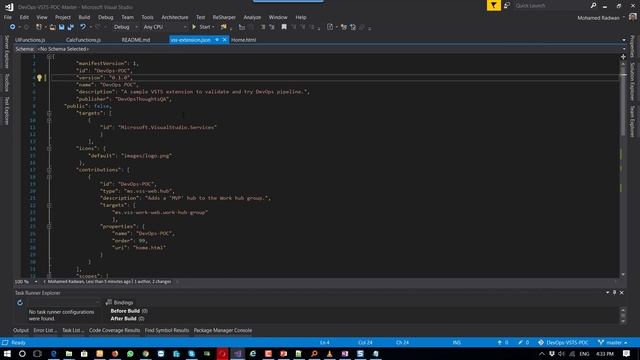This screenshot has width=640, height=360.
Task: Open VLC cone icon on taskbar
Action: (329, 353)
